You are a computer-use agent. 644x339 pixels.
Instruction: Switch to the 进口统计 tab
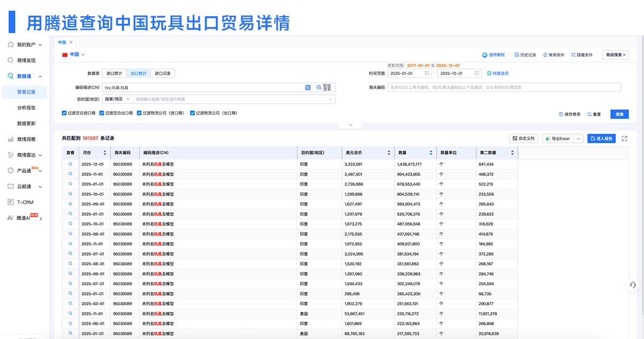[x=113, y=73]
